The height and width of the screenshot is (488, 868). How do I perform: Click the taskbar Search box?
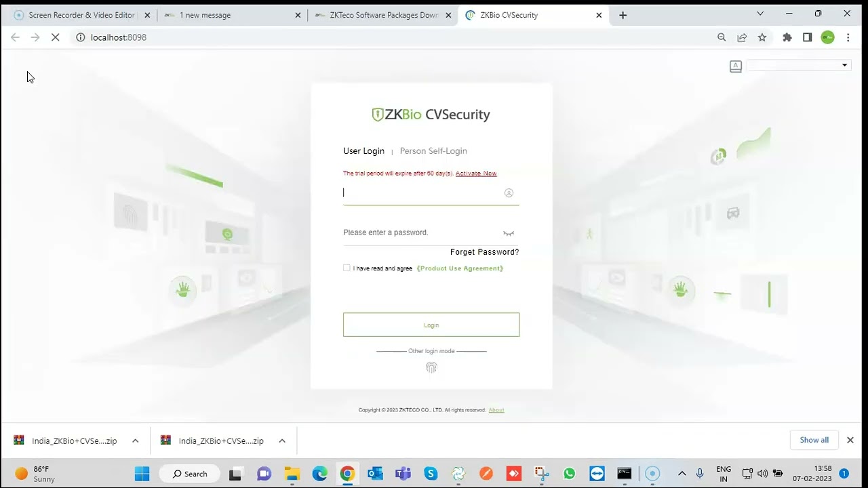point(189,473)
